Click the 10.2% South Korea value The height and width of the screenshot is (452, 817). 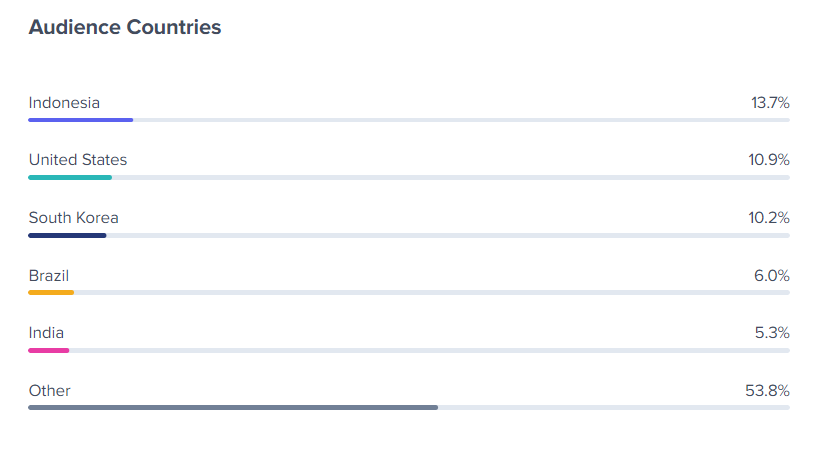tap(769, 217)
